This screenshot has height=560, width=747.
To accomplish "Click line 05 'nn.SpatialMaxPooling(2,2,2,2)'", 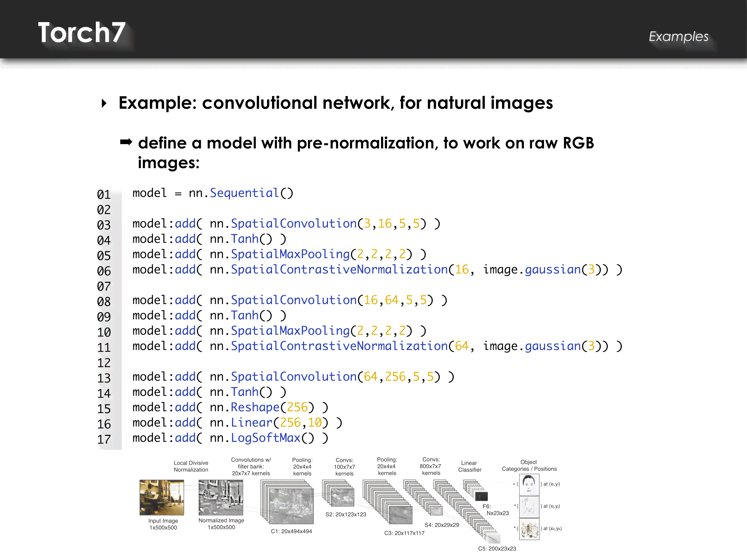I will coord(311,254).
